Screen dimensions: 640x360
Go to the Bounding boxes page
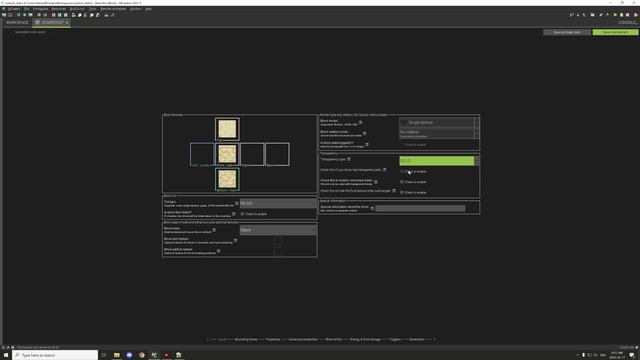tap(246, 339)
